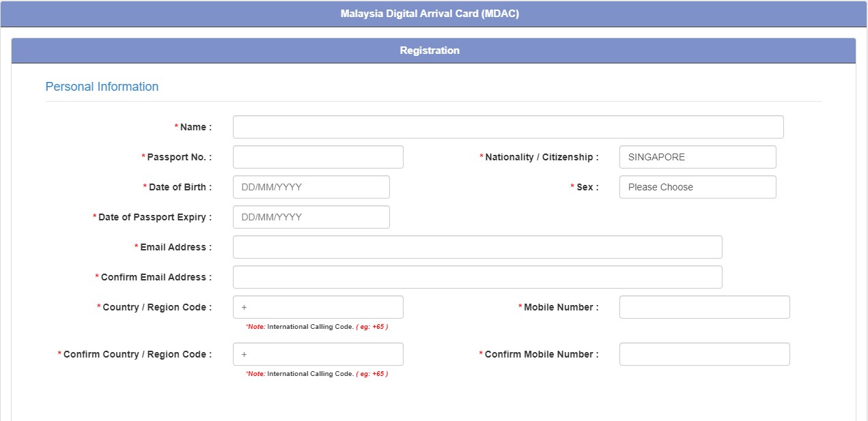
Task: Focus the Passport No. field
Action: click(318, 157)
